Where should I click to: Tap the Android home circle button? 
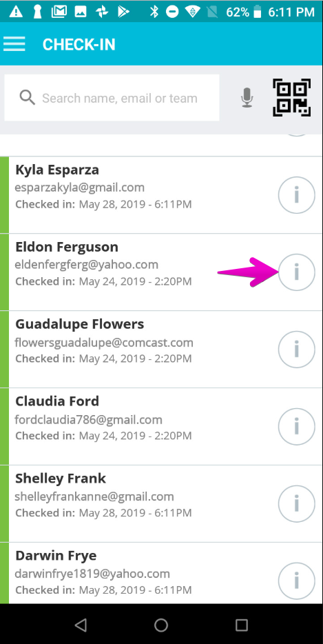[161, 625]
